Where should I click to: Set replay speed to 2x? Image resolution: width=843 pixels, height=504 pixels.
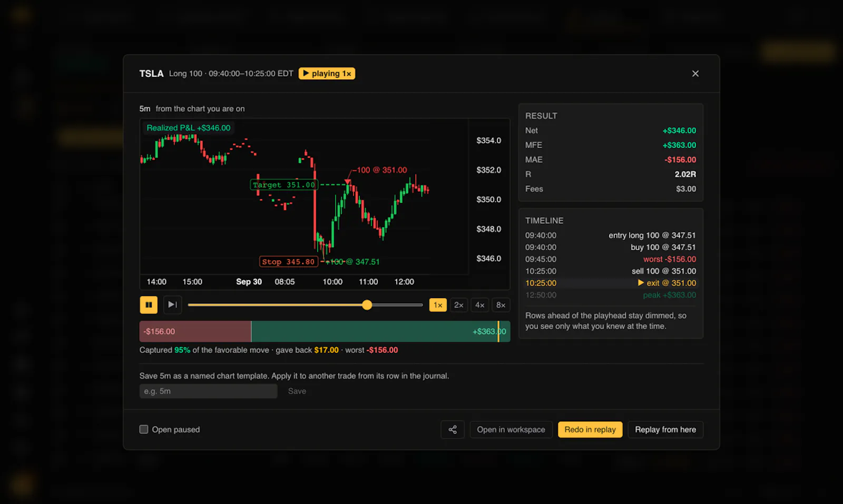pos(459,305)
